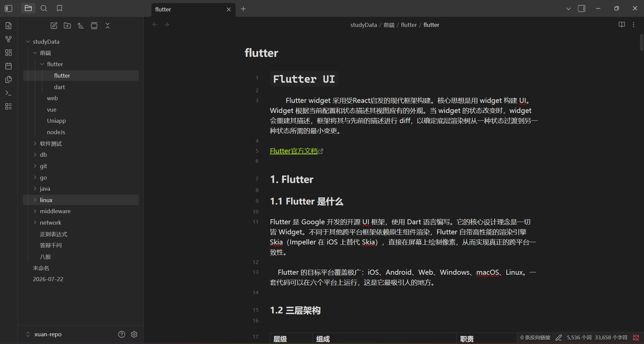The height and width of the screenshot is (344, 644).
Task: Open the vue note
Action: point(81,110)
